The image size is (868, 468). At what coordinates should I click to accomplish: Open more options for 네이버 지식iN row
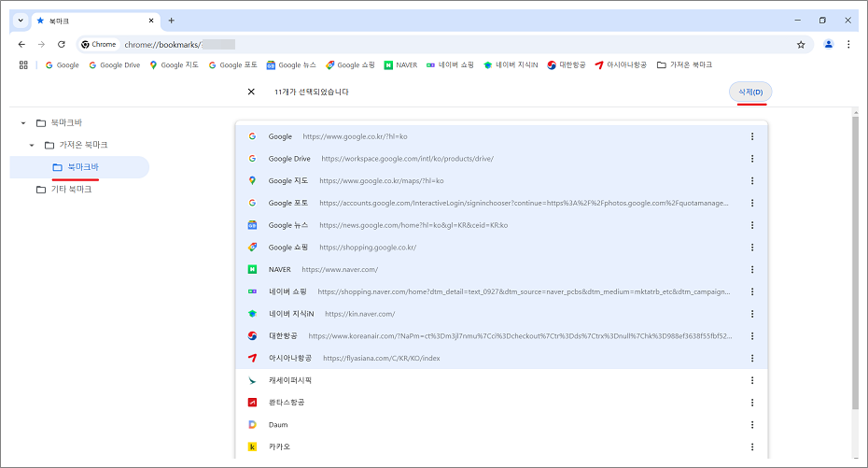[751, 314]
